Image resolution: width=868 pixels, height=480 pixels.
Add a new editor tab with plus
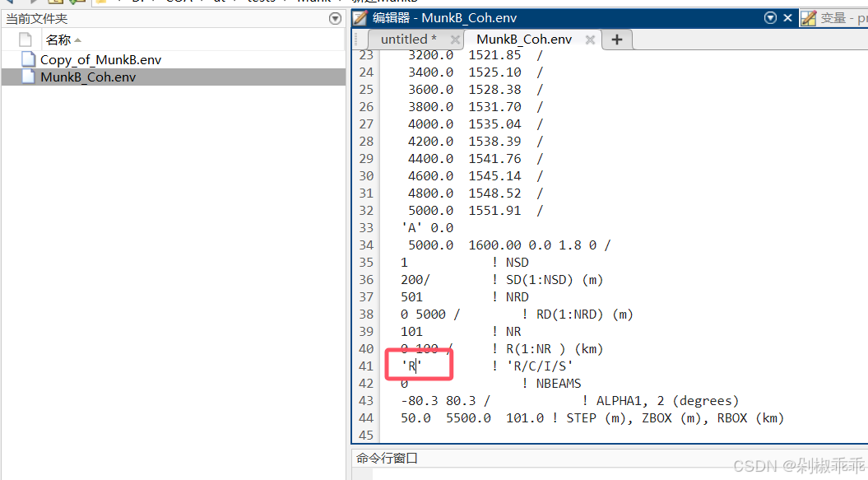click(617, 40)
